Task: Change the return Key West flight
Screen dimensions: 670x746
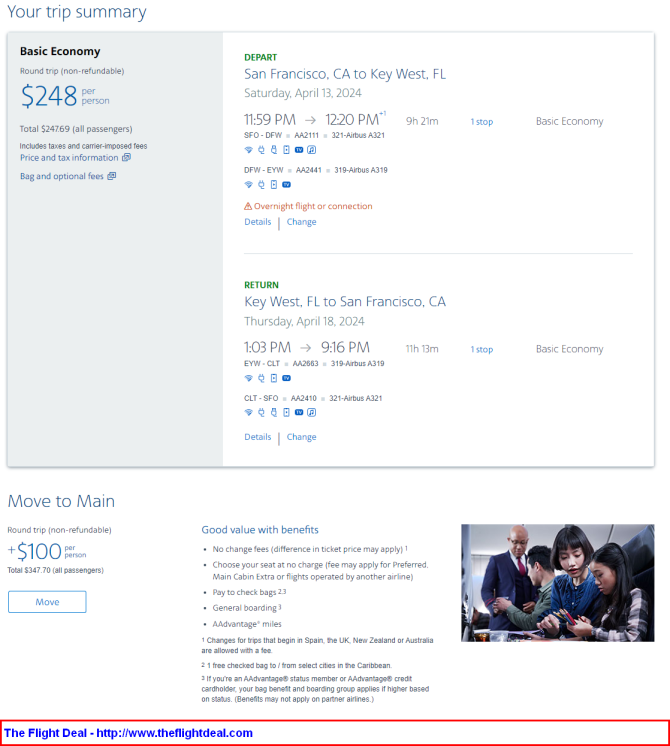Action: [301, 437]
